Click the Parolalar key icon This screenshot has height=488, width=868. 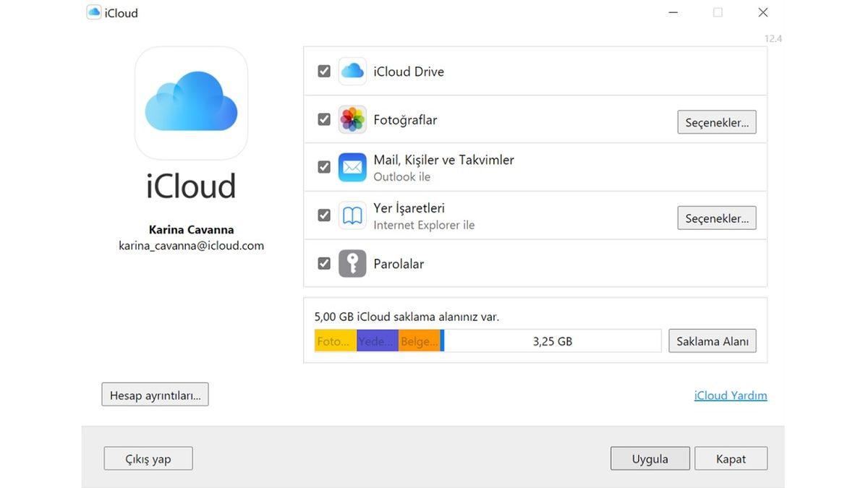(x=352, y=262)
